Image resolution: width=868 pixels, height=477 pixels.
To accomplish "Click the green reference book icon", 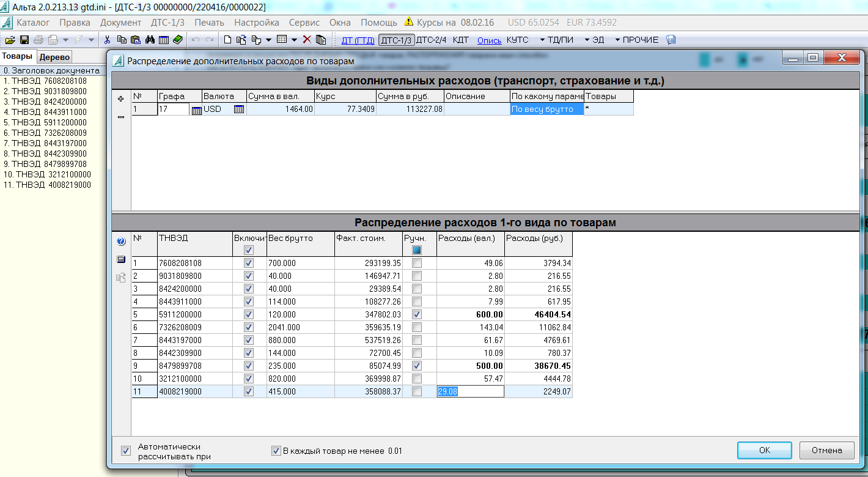I will point(177,40).
